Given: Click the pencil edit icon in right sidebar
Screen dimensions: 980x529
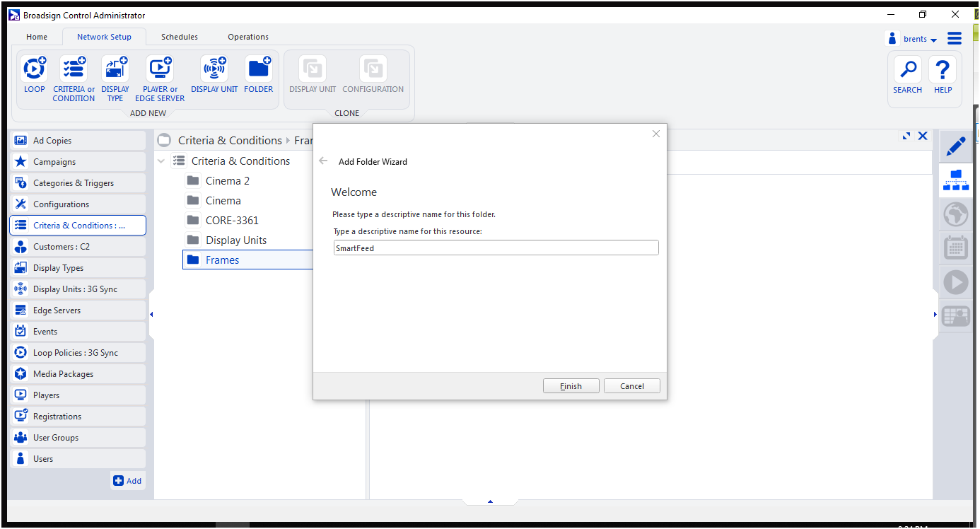Looking at the screenshot, I should [x=955, y=147].
